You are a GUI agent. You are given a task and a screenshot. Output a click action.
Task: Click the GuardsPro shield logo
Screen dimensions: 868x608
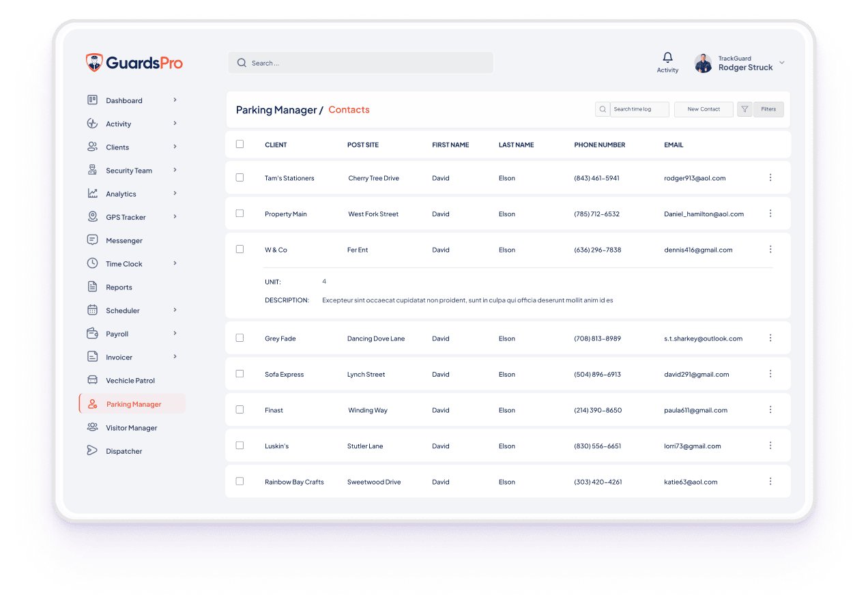(x=94, y=63)
